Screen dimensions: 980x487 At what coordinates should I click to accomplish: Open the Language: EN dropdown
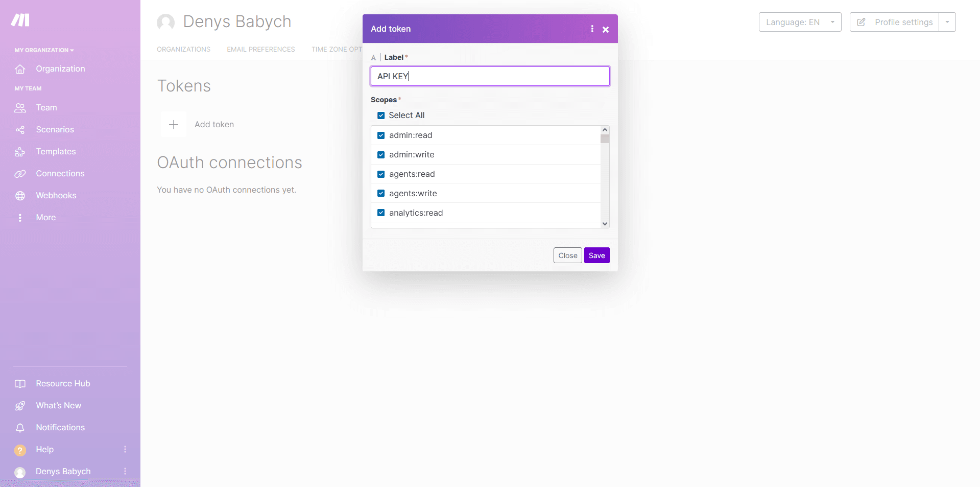click(799, 22)
